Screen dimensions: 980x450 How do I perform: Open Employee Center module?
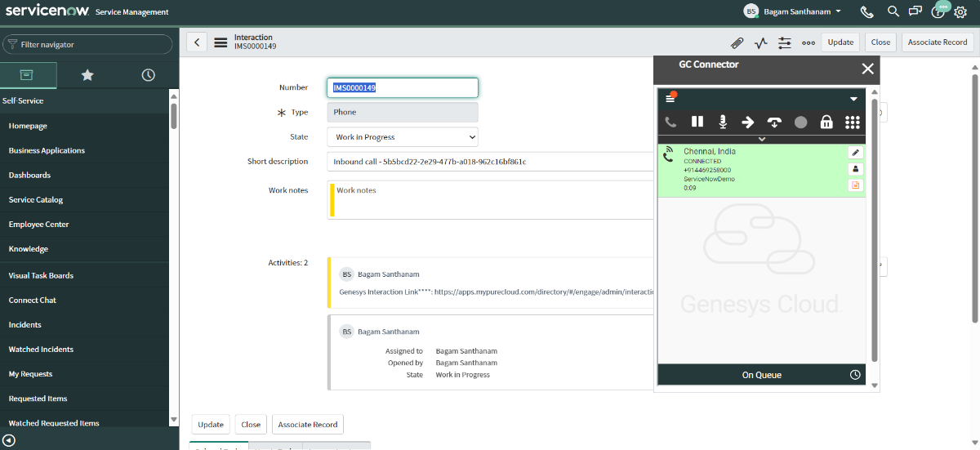coord(38,224)
